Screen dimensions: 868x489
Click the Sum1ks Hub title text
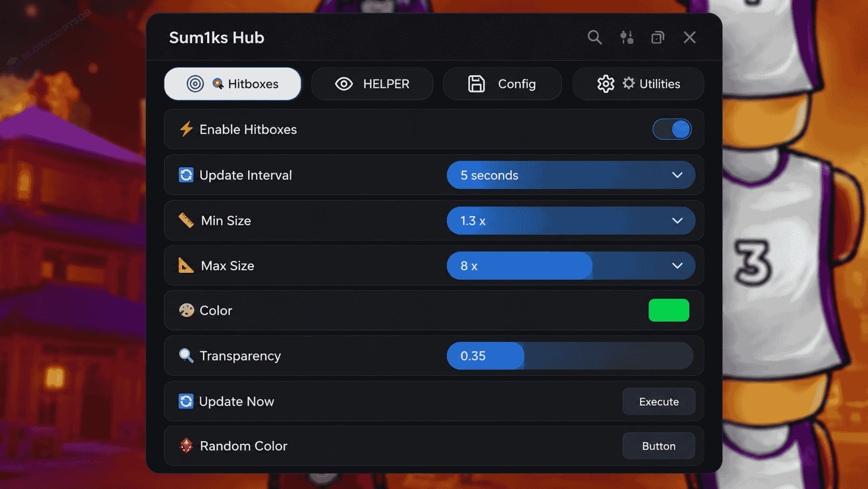pyautogui.click(x=216, y=37)
